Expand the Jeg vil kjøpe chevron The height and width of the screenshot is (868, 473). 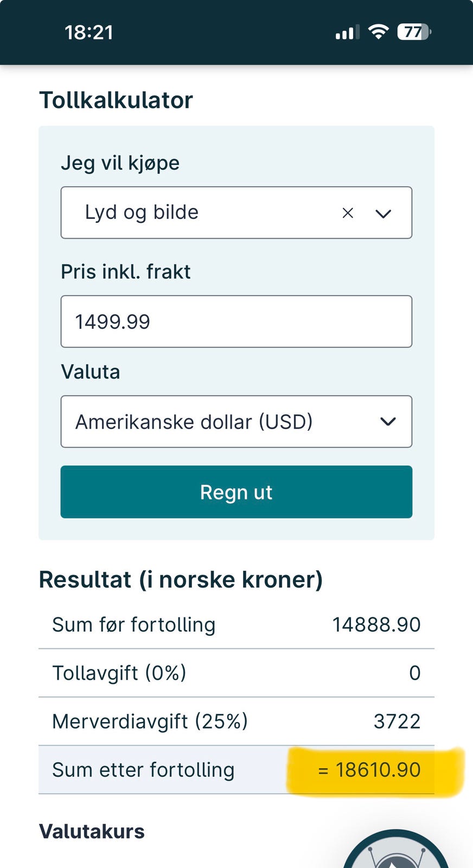pos(383,214)
